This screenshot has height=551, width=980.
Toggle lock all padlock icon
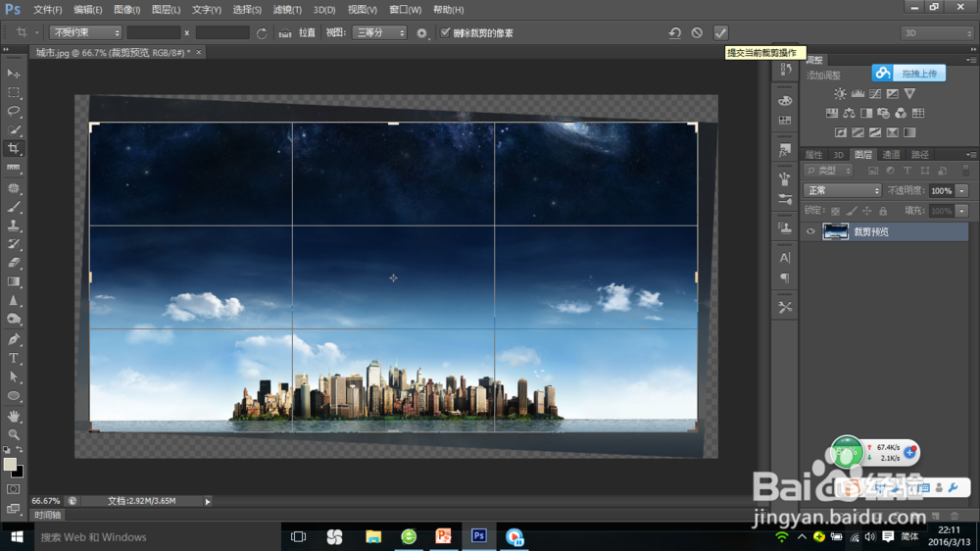(x=883, y=211)
